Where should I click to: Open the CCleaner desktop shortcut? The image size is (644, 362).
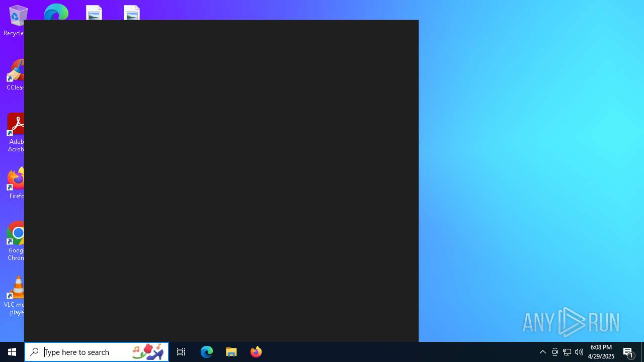(15, 75)
